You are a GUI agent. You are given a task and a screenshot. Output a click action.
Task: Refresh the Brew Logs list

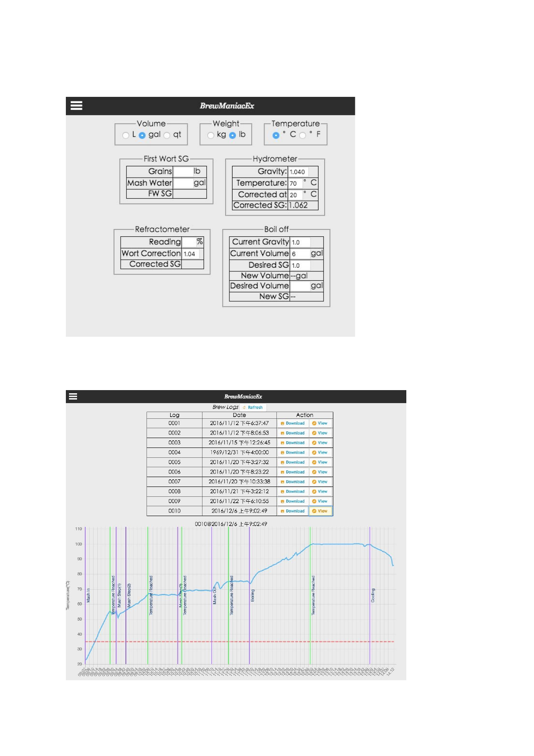[x=253, y=408]
